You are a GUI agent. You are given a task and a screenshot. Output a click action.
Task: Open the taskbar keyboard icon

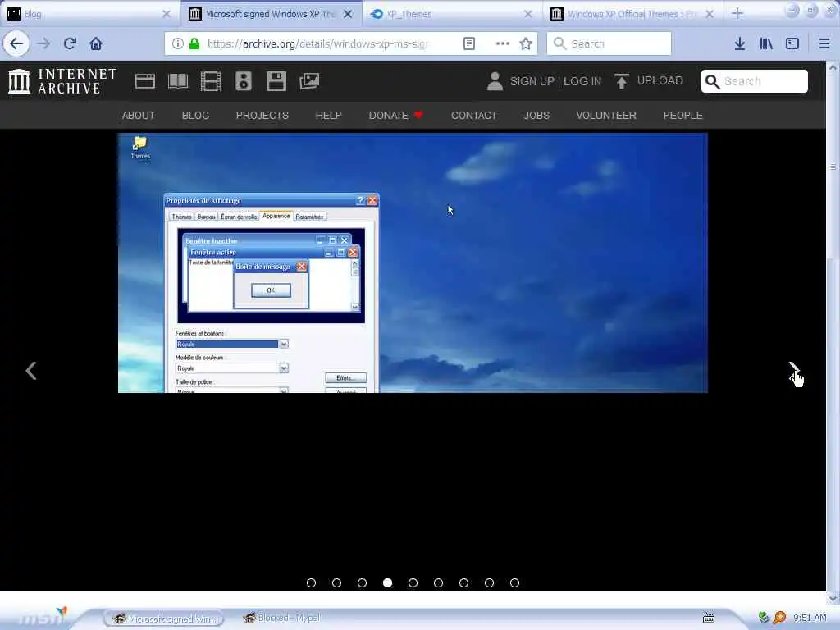(x=708, y=619)
